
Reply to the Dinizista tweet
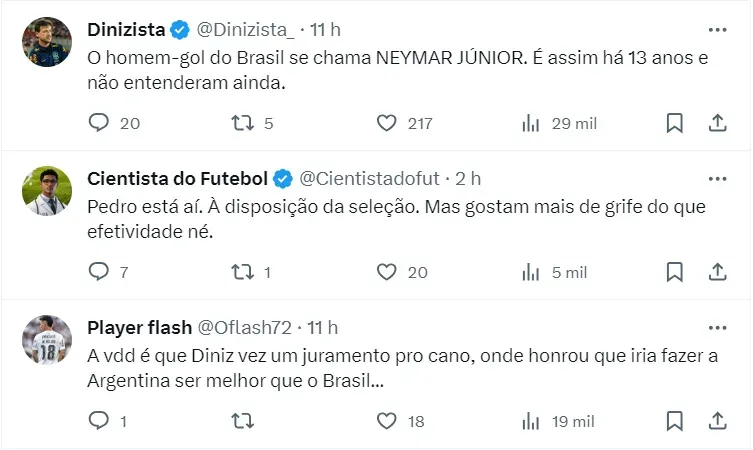click(x=99, y=123)
